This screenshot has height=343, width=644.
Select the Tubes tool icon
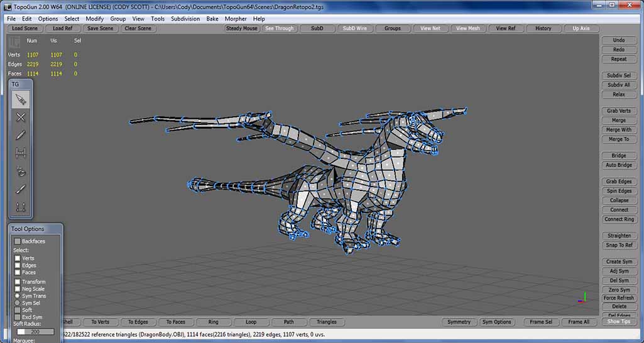21,171
